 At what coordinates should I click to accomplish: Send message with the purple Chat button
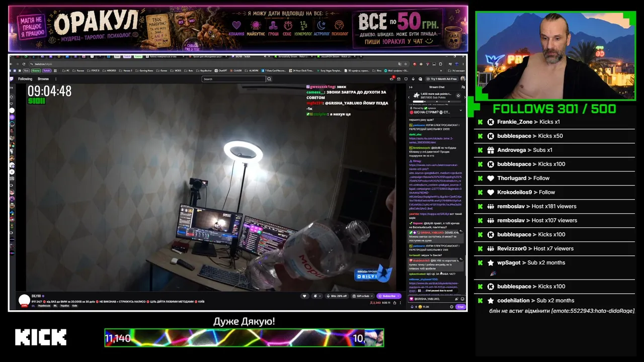point(460,307)
